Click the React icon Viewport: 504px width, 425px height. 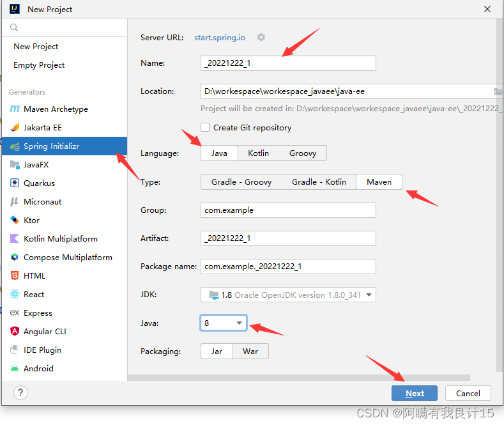click(x=15, y=294)
